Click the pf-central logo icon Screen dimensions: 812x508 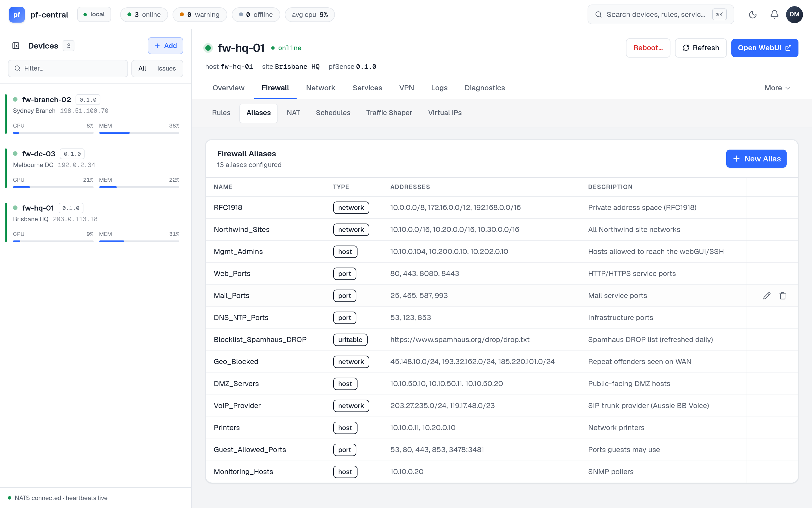17,14
